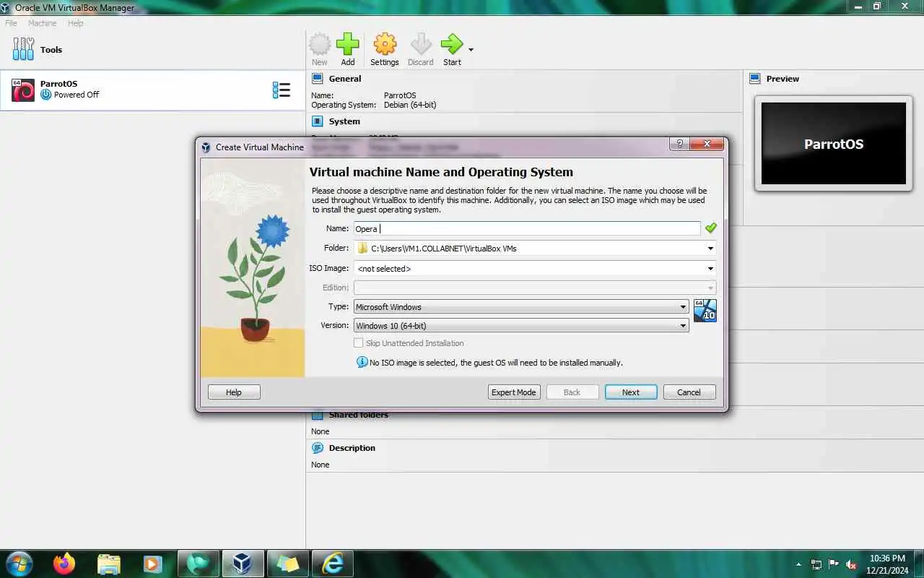
Task: Click the Windows 10 OS type icon
Action: [705, 311]
